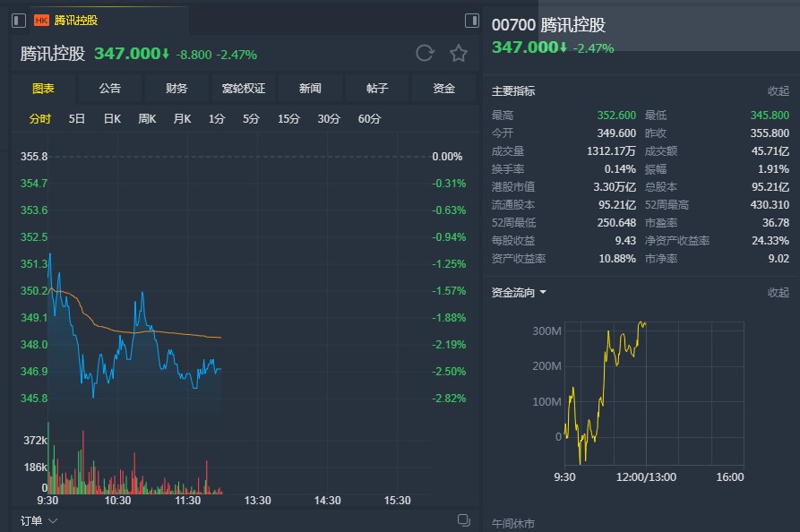This screenshot has width=800, height=532.
Task: Click the 每股收益 value 9.43
Action: (x=625, y=241)
